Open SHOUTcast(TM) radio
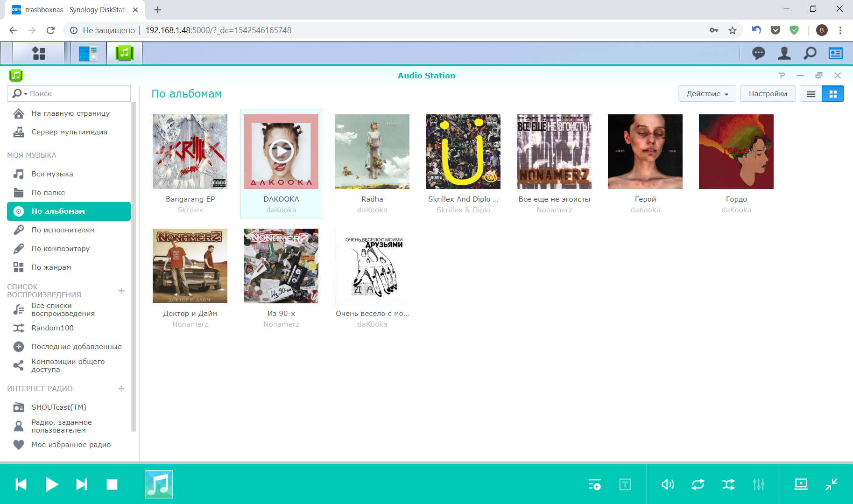 (x=69, y=407)
